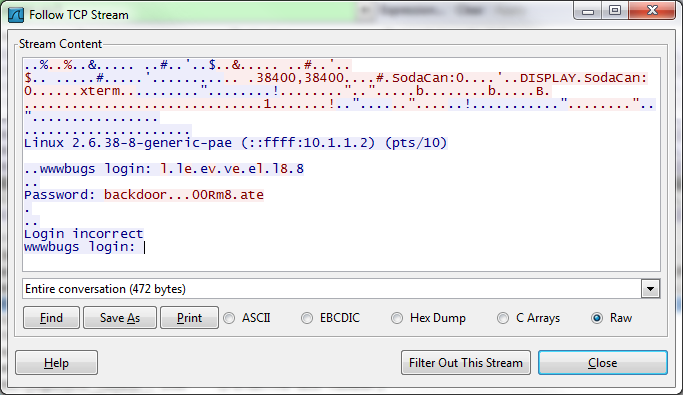Click the 'Login incorrect' text
Screen dimensions: 683x395
(x=83, y=234)
